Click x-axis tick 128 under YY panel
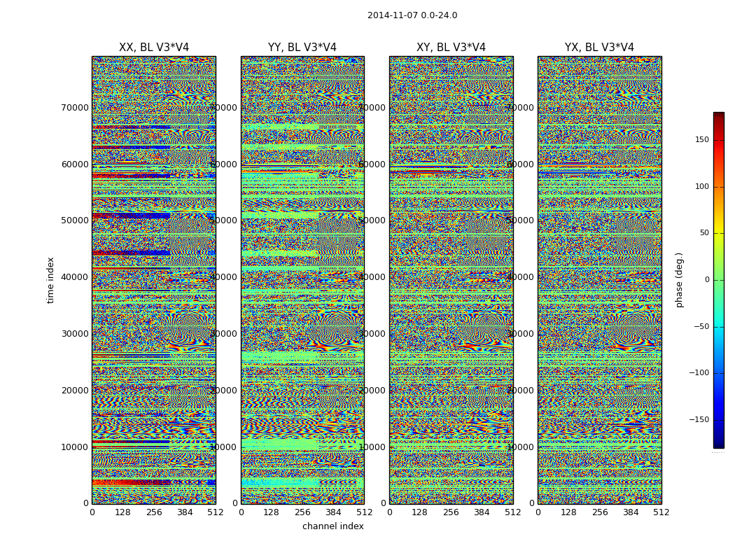This screenshot has width=735, height=560. [x=272, y=512]
